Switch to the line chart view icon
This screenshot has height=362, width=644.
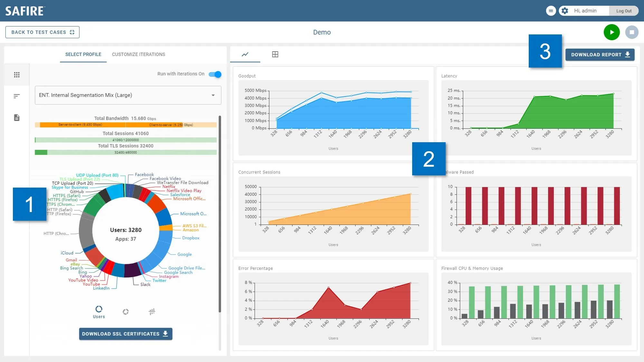pos(245,54)
